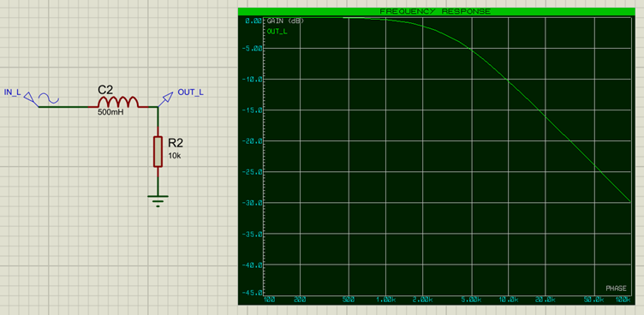Click the -5.00 gain axis value

252,49
